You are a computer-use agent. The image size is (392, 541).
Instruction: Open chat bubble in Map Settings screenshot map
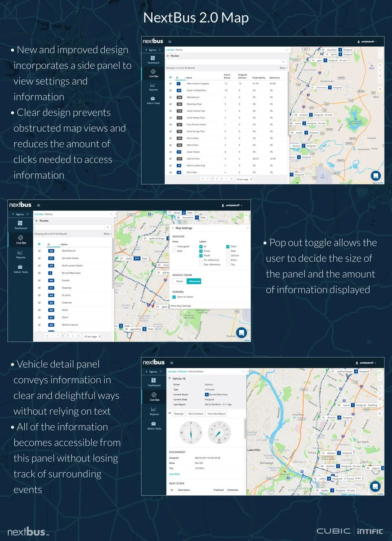coord(241,332)
